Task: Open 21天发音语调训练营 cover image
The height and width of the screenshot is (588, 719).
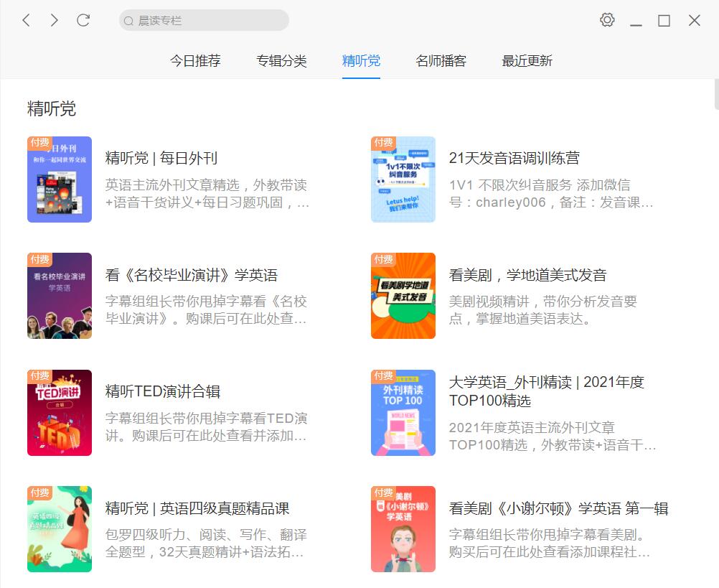Action: tap(403, 179)
